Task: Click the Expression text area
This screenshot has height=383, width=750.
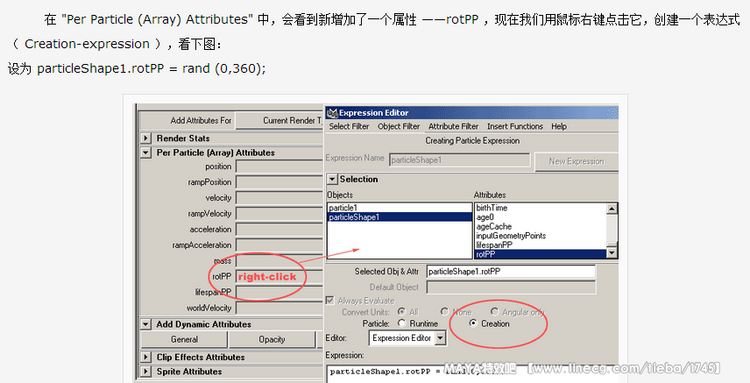Action: (472, 373)
